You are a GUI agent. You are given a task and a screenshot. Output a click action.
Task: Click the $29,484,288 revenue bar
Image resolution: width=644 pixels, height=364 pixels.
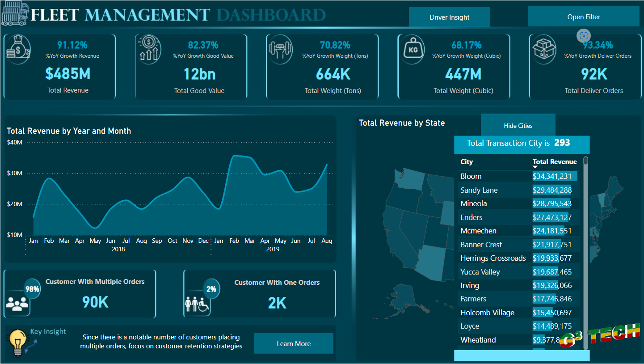552,190
